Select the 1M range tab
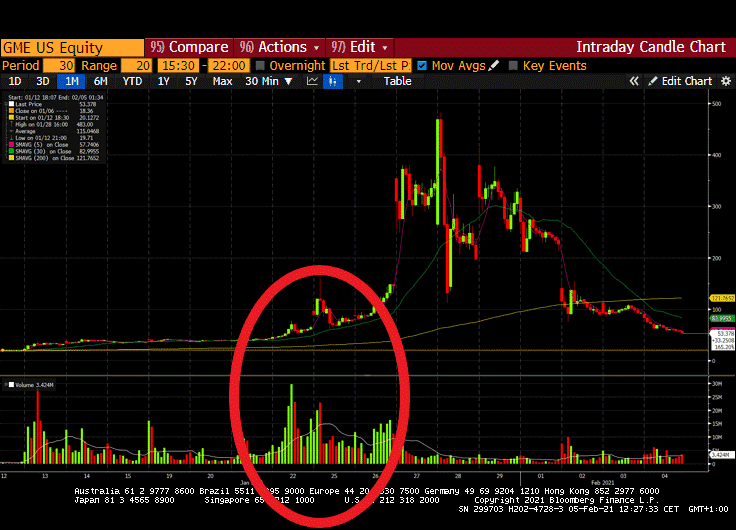This screenshot has width=736, height=530. point(71,81)
